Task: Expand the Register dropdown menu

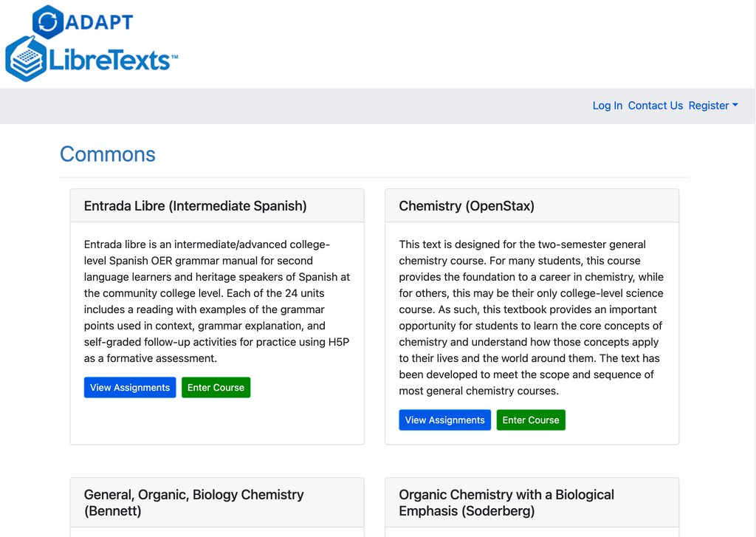Action: point(713,106)
